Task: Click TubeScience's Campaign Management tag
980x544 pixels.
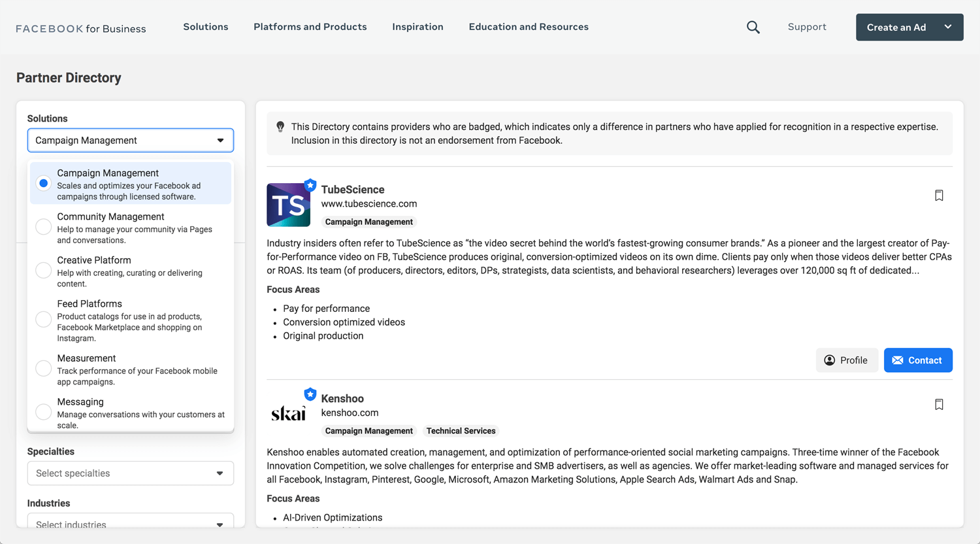Action: (x=369, y=222)
